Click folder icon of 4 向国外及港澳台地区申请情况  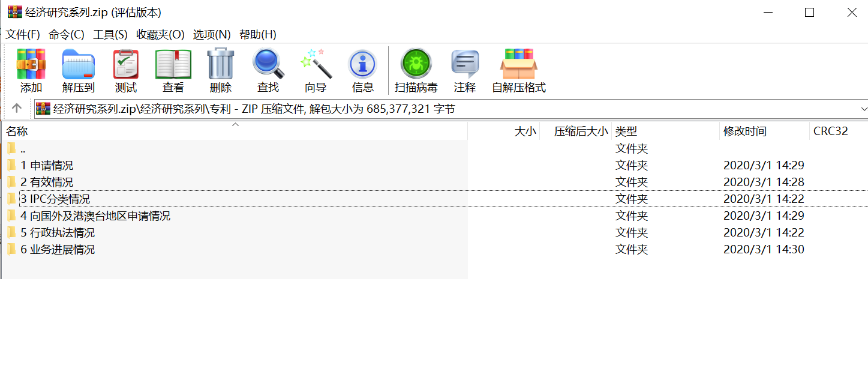[11, 216]
